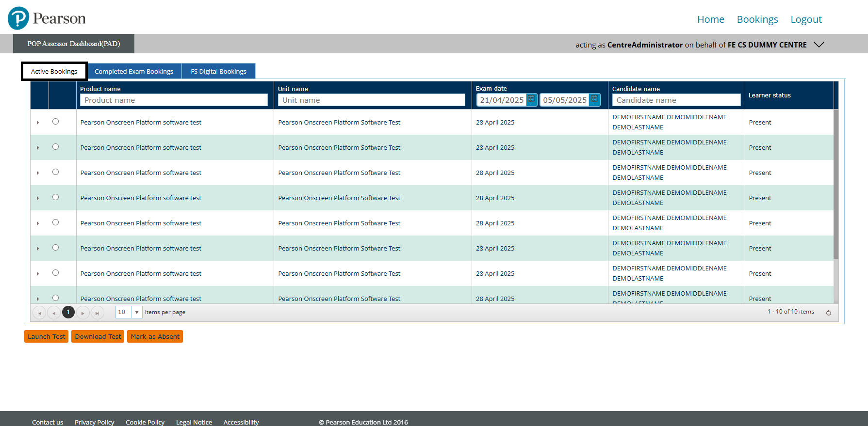Screen dimensions: 868x426
Task: Expand the CentreAdministrator role chevron
Action: click(x=819, y=45)
